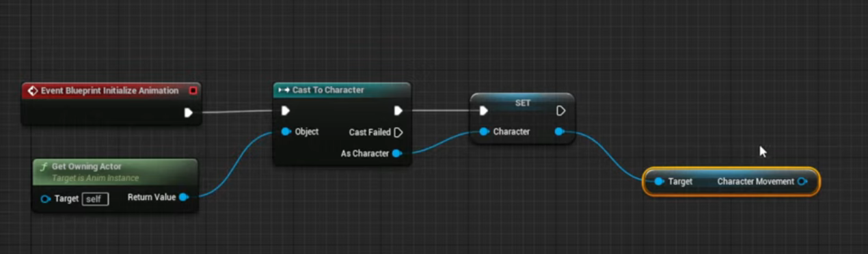The image size is (868, 254).
Task: Select the Get Owning Actor node title
Action: [x=87, y=167]
